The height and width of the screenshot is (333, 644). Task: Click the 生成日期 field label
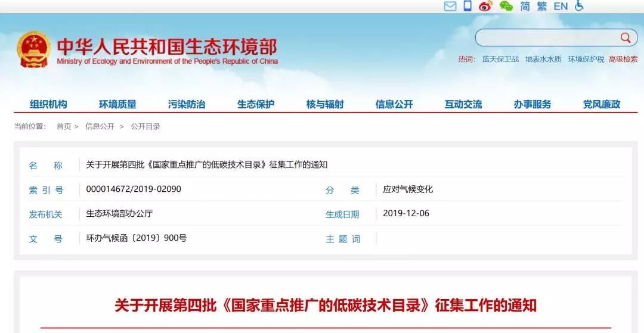[x=342, y=214]
